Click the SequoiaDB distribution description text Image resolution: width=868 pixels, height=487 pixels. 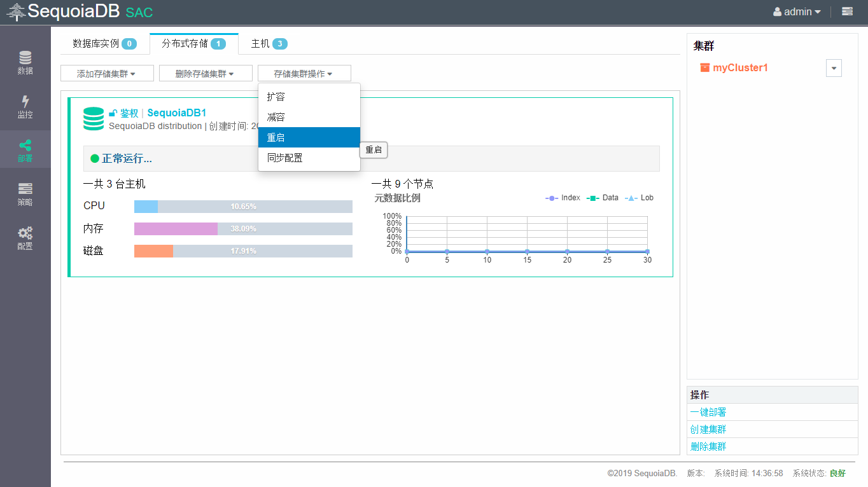click(155, 126)
